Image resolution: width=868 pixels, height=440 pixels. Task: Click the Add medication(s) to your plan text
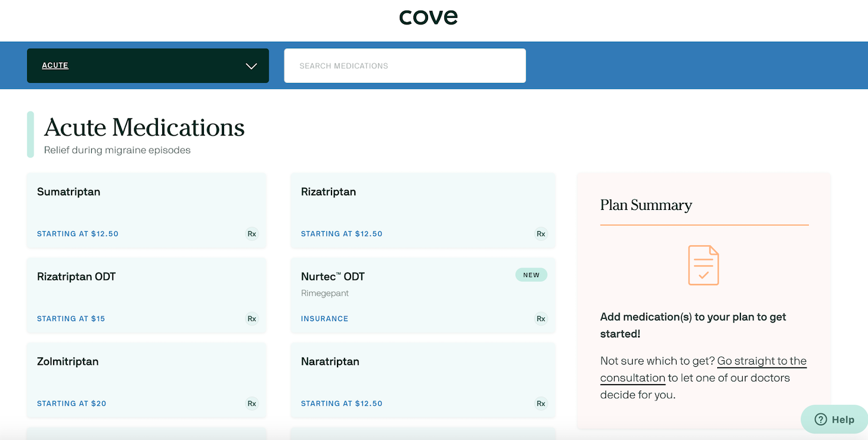[x=693, y=326]
